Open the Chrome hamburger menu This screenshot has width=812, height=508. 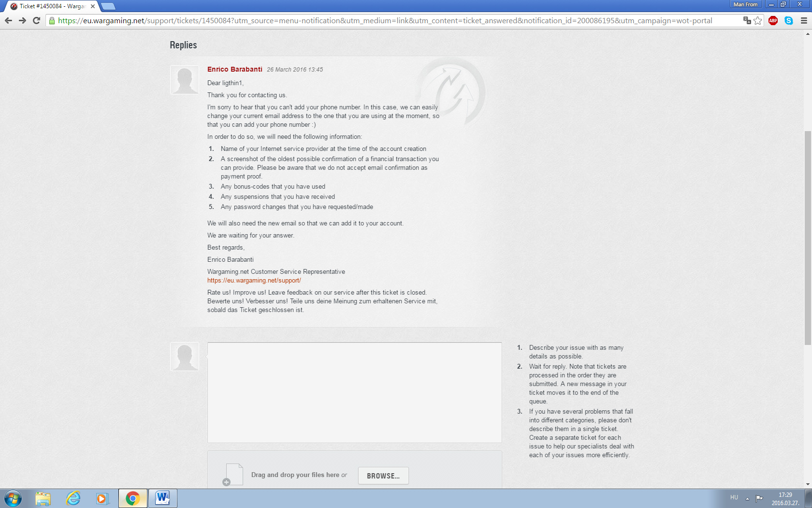pos(804,20)
